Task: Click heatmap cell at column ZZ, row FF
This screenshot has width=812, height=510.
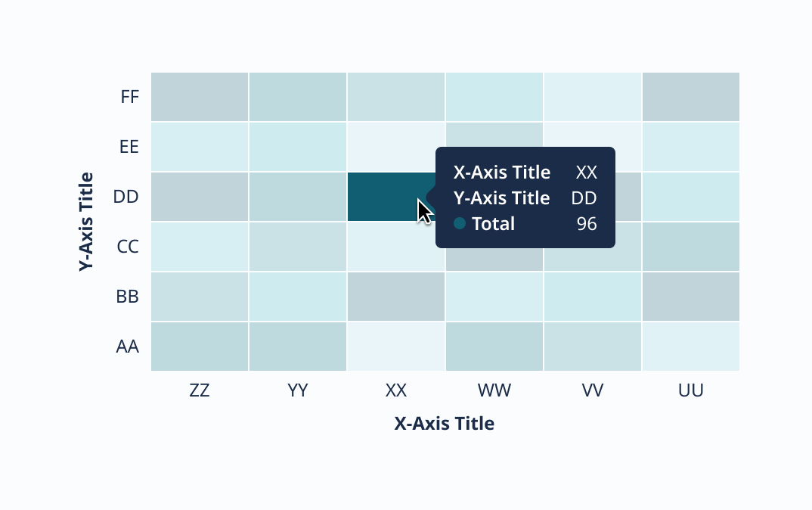Action: point(200,97)
